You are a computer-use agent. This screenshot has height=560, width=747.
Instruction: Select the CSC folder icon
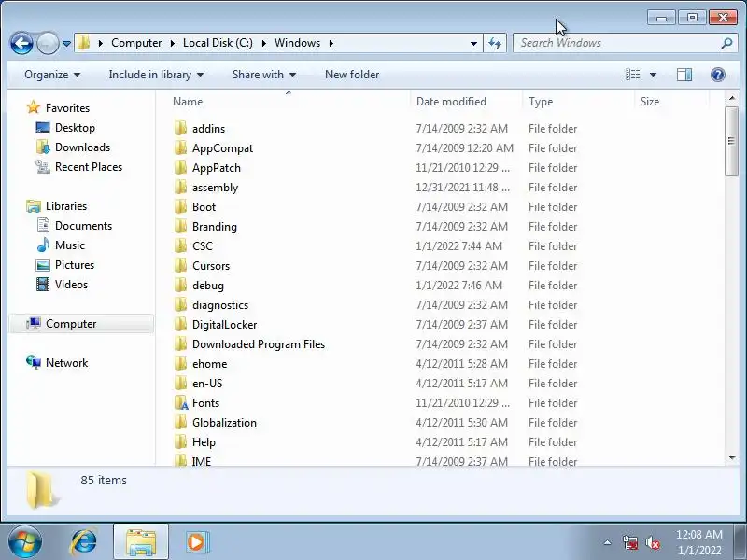tap(181, 245)
